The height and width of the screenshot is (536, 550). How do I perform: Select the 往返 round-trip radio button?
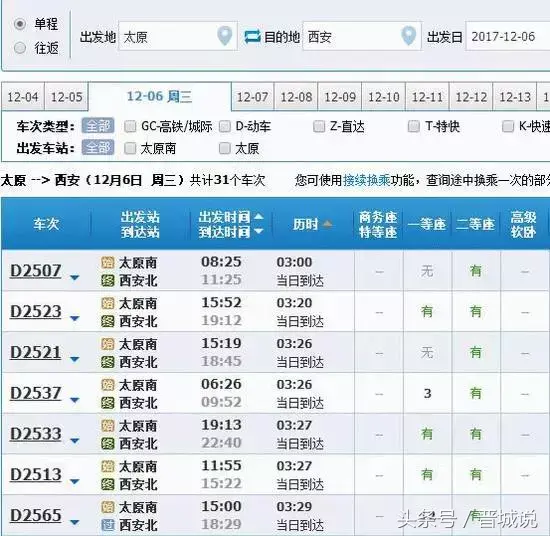(x=20, y=48)
